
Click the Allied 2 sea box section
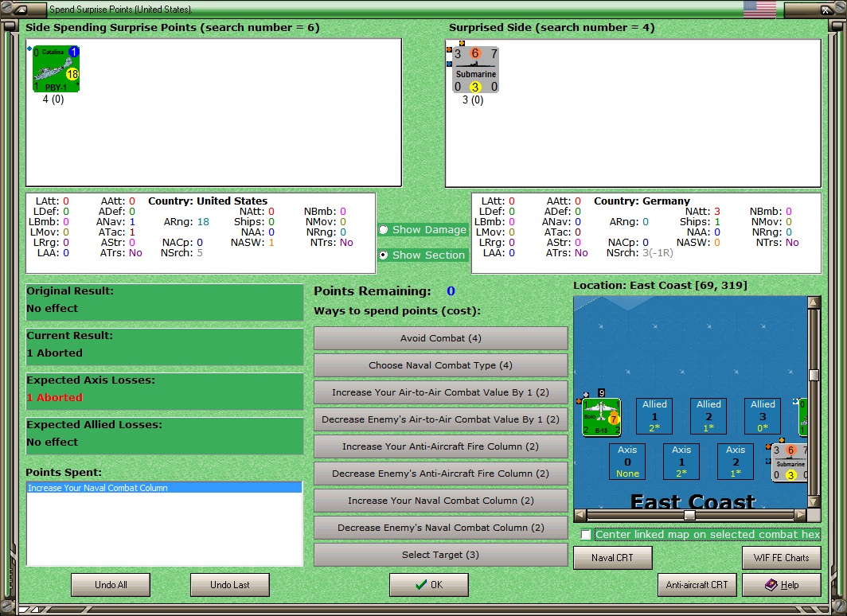pos(708,415)
